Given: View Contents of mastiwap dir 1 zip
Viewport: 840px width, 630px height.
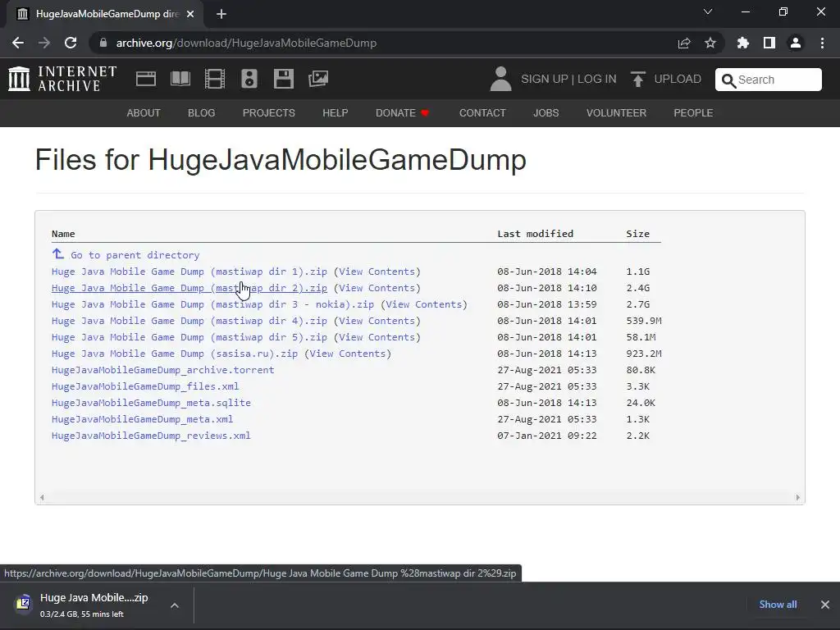Looking at the screenshot, I should (377, 272).
